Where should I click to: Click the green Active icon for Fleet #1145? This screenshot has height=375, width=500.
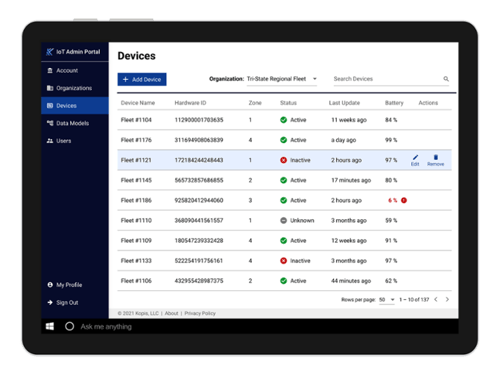283,180
